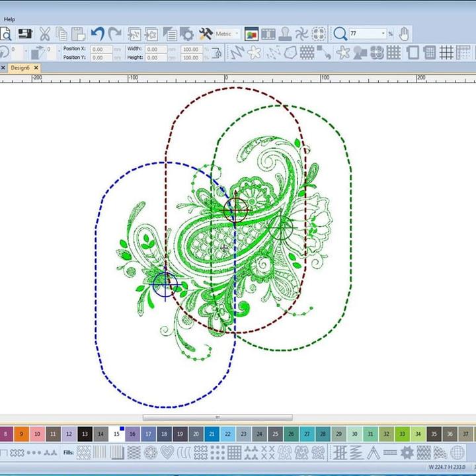Screen dimensions: 476x476
Task: Select color swatch 15 white
Action: click(116, 434)
